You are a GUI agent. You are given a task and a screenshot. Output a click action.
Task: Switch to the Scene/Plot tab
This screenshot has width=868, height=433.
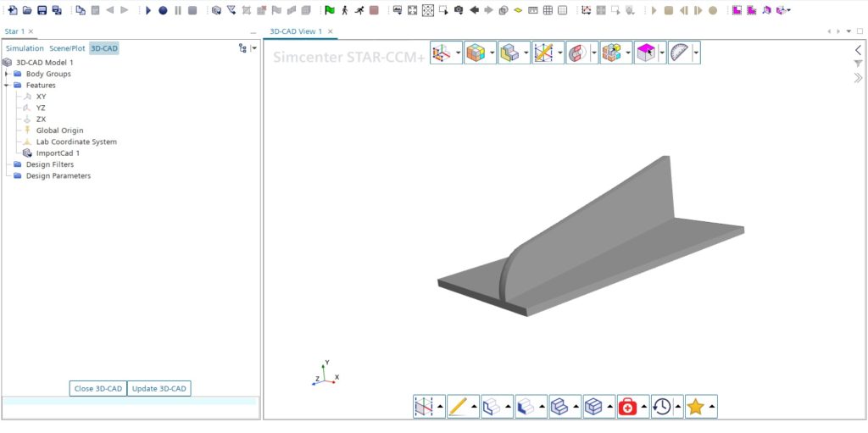pyautogui.click(x=67, y=48)
